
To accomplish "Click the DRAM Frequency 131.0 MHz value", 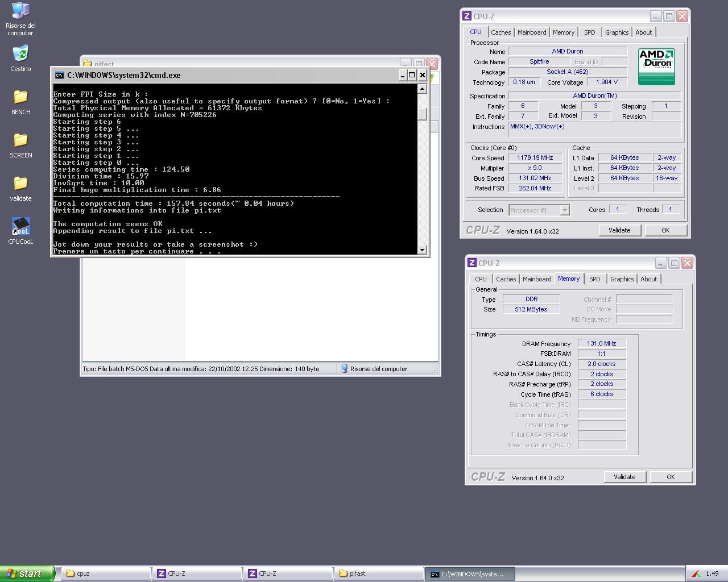I will pos(602,344).
